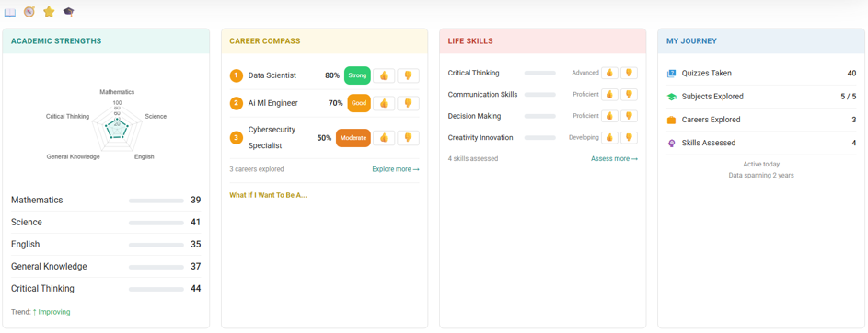868x333 pixels.
Task: Click the green Strong badge
Action: (x=357, y=75)
